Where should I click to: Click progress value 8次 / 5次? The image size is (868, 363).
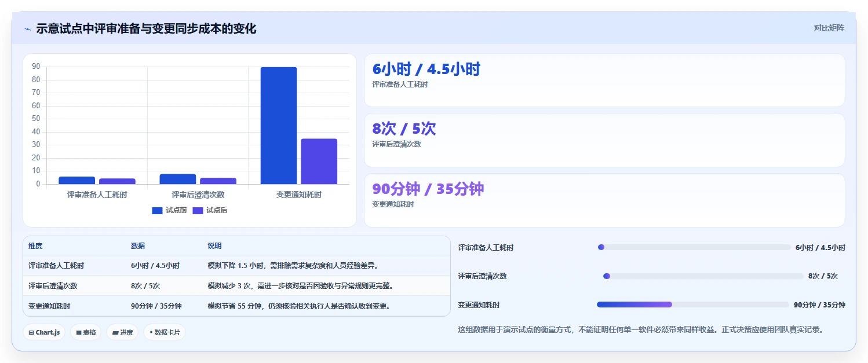(x=823, y=276)
